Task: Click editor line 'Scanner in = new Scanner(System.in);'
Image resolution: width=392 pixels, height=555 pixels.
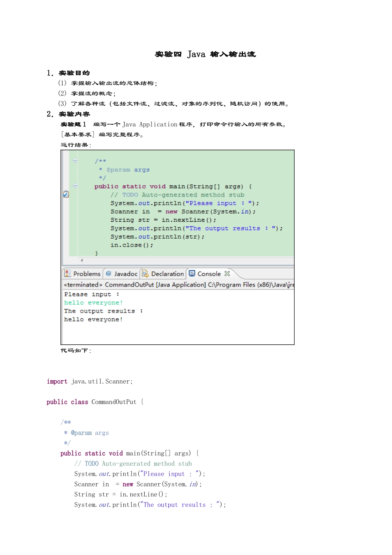Action: tap(183, 211)
